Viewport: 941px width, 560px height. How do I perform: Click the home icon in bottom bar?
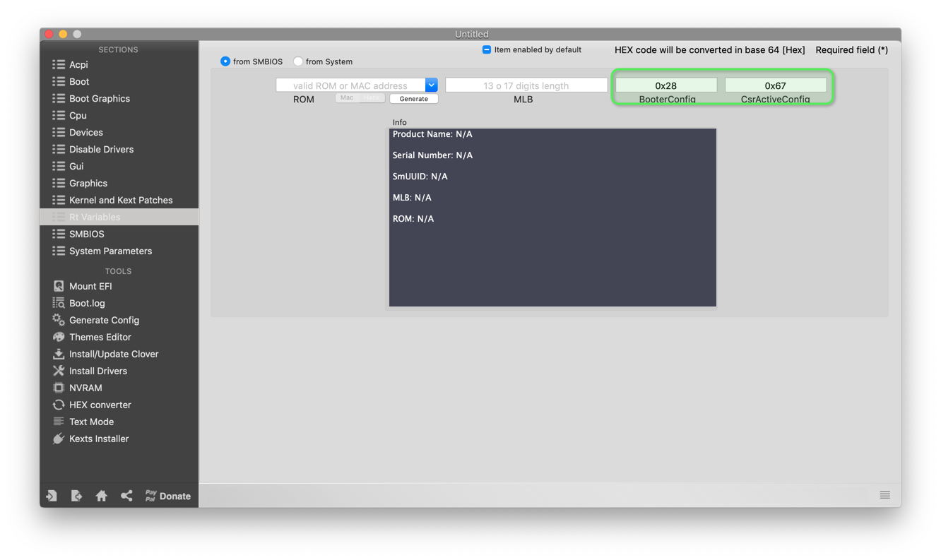(x=102, y=496)
